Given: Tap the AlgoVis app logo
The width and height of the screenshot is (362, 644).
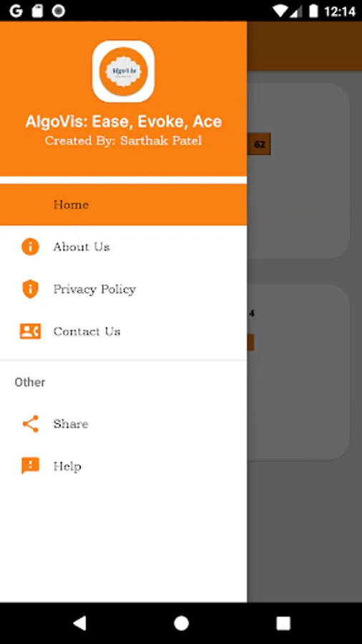Looking at the screenshot, I should coord(123,71).
